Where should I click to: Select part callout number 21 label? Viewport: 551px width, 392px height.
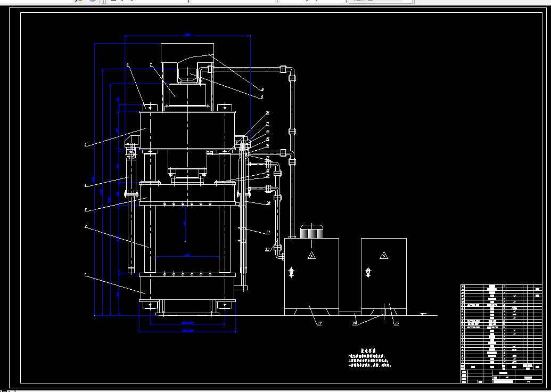point(268,232)
